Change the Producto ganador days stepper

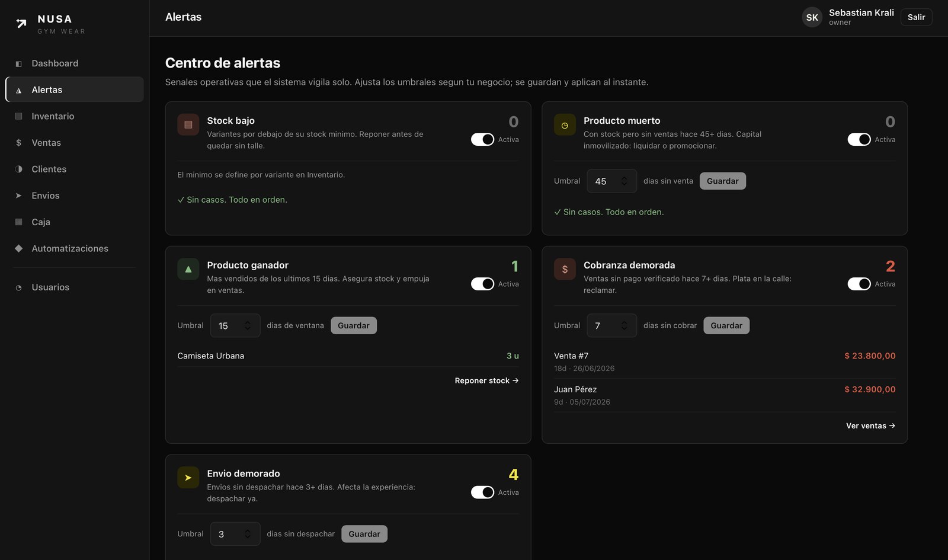pos(248,326)
